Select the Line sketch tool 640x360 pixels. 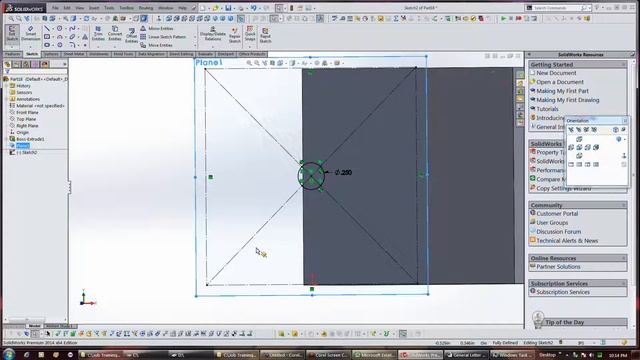[47, 29]
